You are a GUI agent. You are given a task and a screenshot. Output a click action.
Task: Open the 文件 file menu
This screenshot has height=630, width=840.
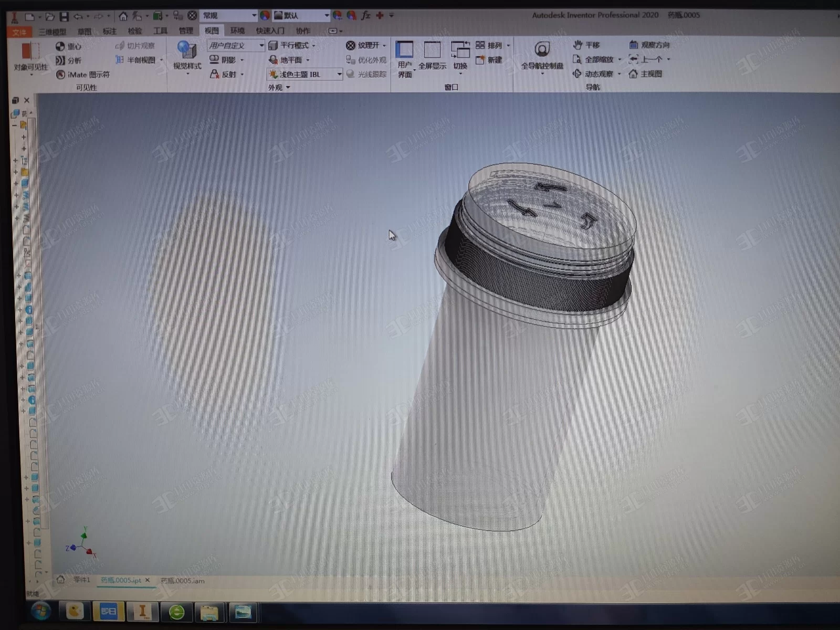[19, 31]
